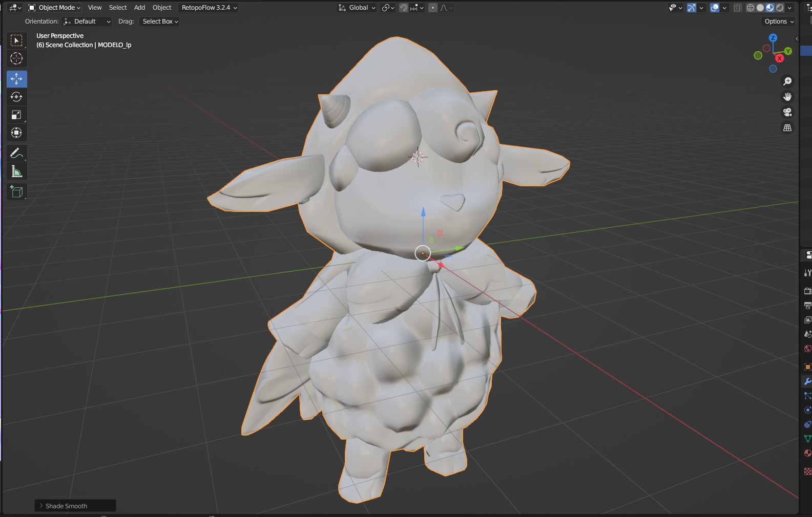Open the Modifier properties wrench tab
Screen dimensions: 812x517
pos(807,381)
